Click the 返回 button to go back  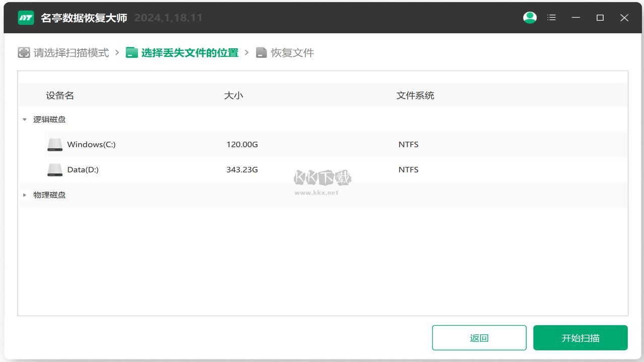point(479,337)
